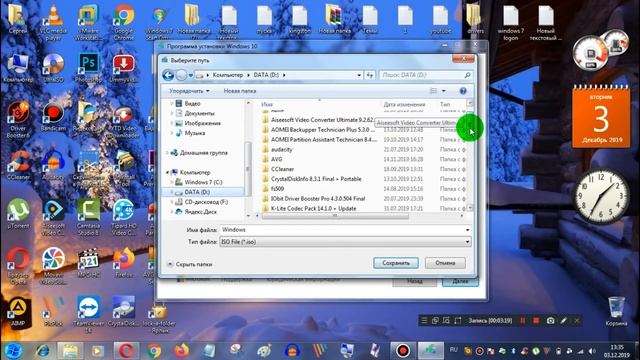Screen dimensions: 640x360
Task: Click the file name field Windows
Action: point(342,230)
